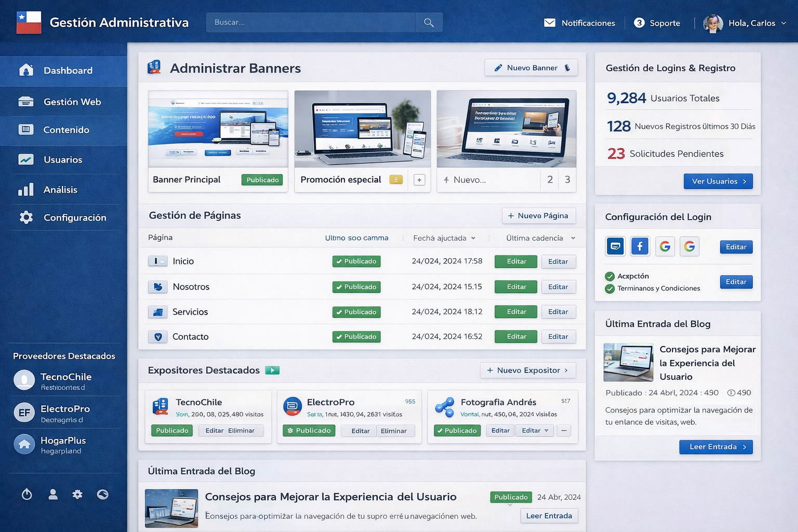The width and height of the screenshot is (798, 532).
Task: Open Editar dropdown on Fotografía Andrés card
Action: (535, 431)
